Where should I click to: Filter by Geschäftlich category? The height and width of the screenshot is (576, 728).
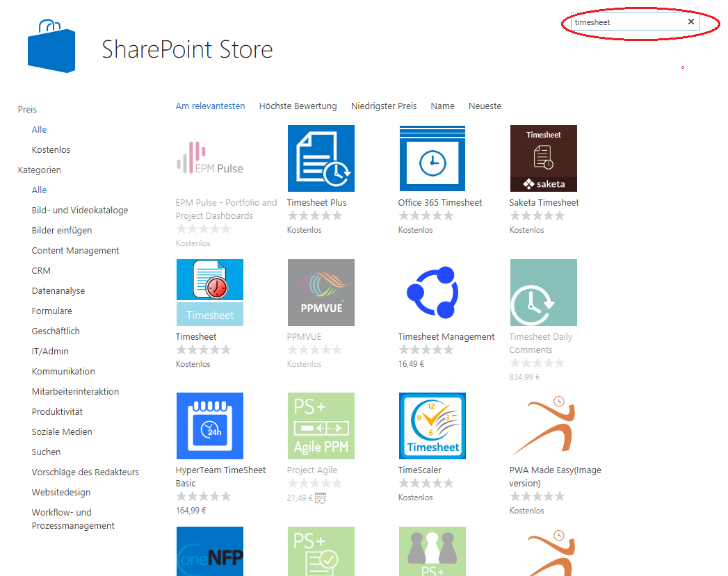(56, 331)
